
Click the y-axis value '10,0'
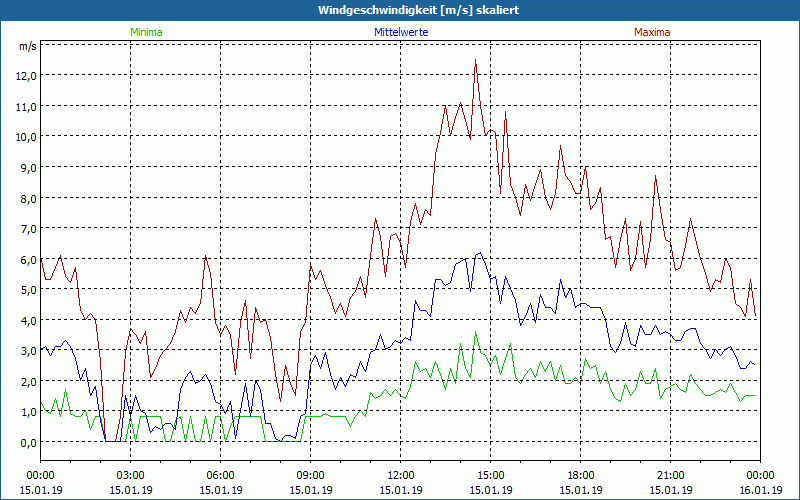[x=27, y=137]
